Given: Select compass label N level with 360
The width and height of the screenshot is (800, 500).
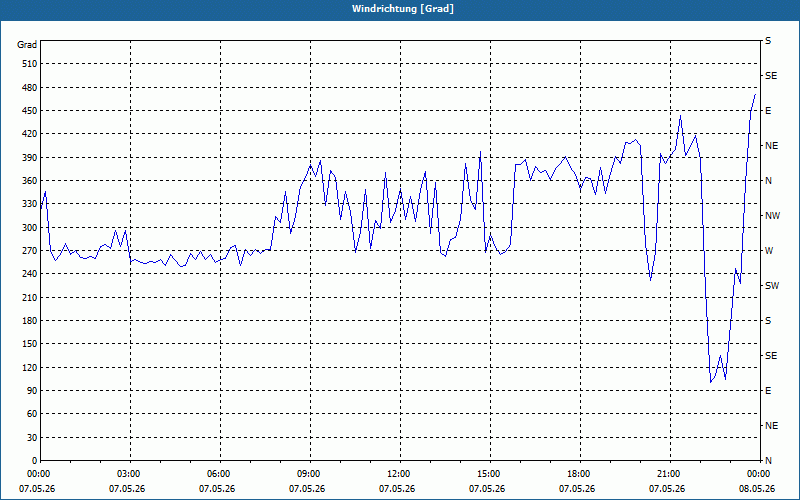Looking at the screenshot, I should pyautogui.click(x=768, y=181).
